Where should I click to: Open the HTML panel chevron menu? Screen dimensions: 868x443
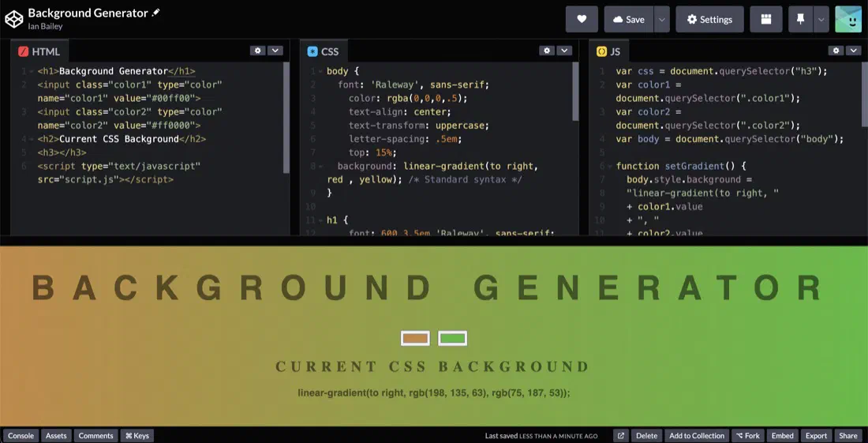pos(275,51)
